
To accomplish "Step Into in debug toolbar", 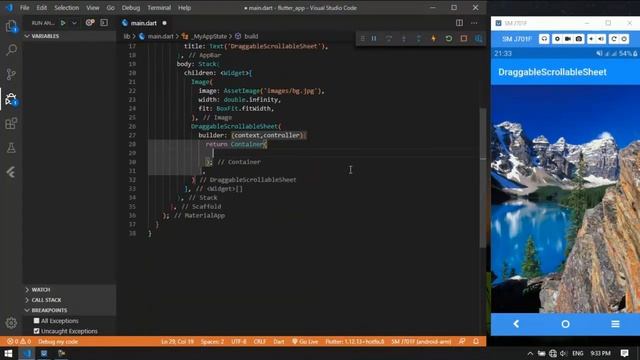I will pyautogui.click(x=404, y=39).
